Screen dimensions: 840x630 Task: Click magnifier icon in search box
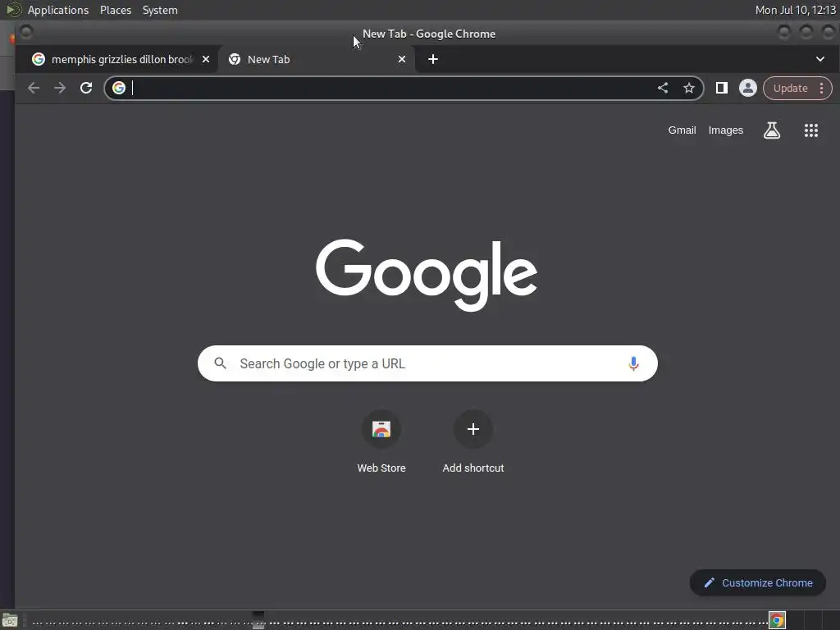220,363
